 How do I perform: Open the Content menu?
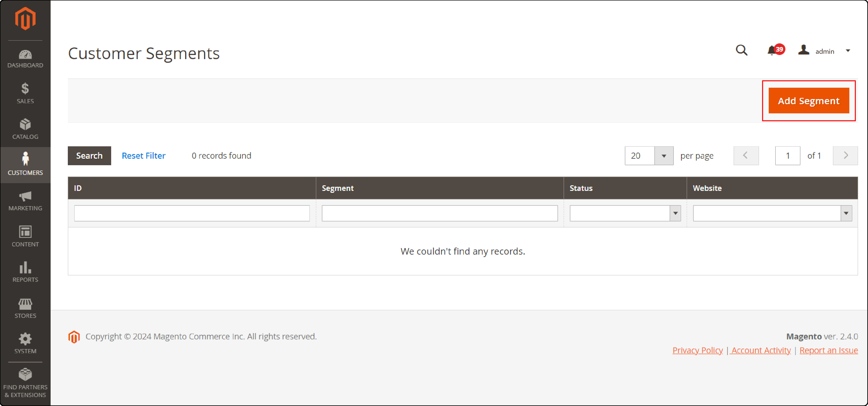(25, 236)
